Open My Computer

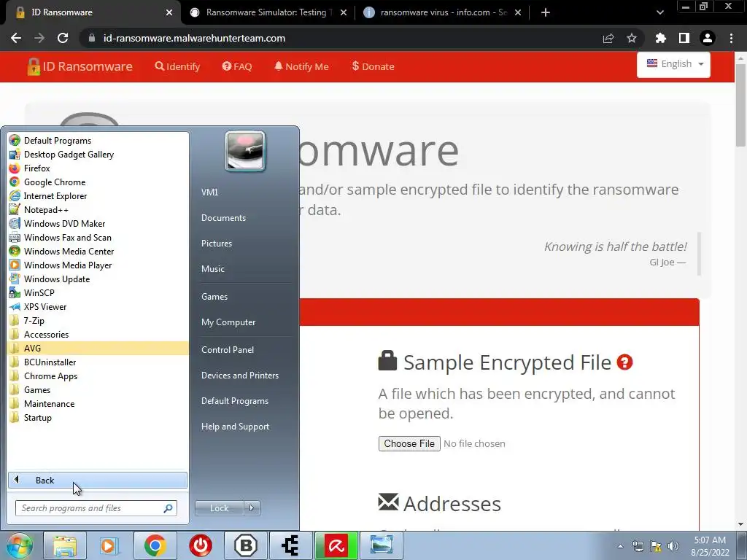click(228, 322)
